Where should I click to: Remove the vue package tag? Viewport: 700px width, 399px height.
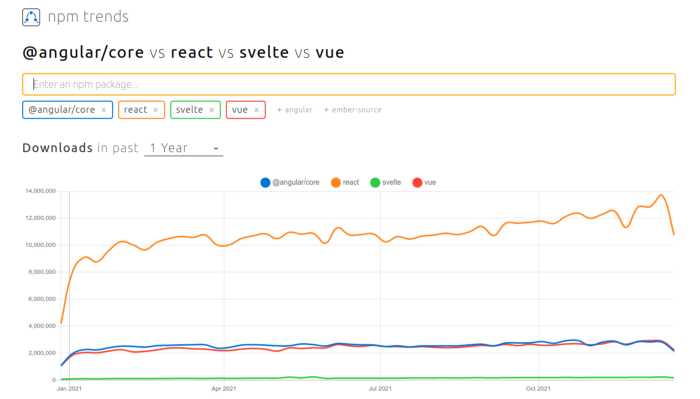coord(257,110)
